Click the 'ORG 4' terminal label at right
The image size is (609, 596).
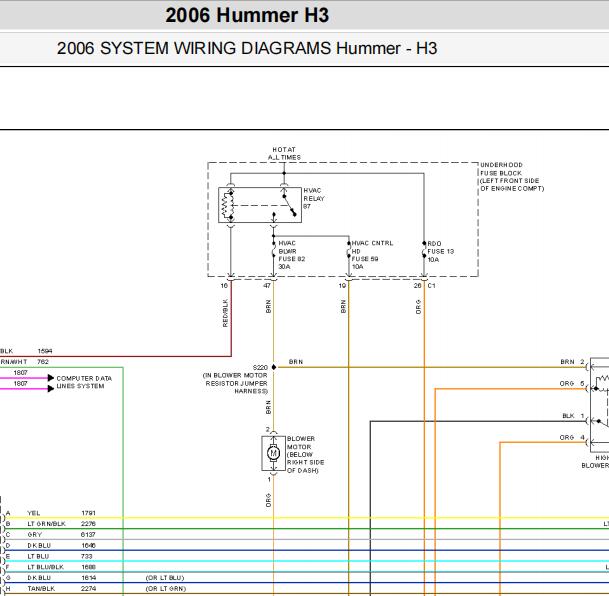click(x=572, y=437)
